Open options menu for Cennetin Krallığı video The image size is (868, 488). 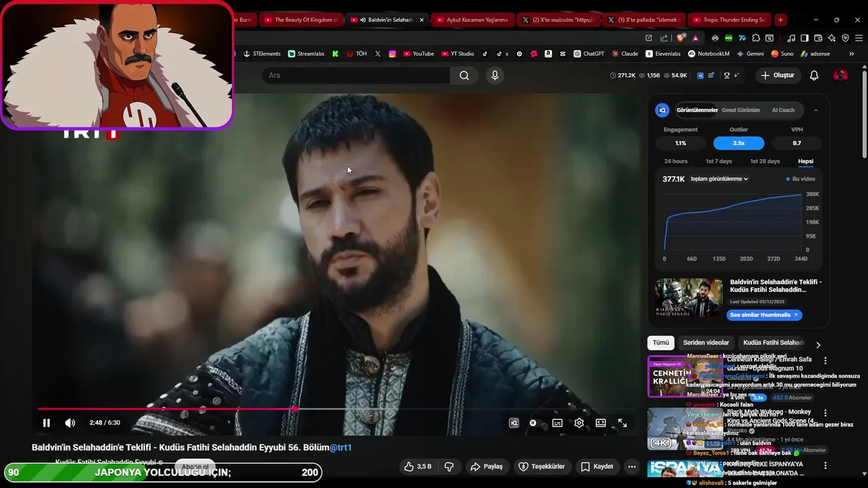pyautogui.click(x=825, y=361)
